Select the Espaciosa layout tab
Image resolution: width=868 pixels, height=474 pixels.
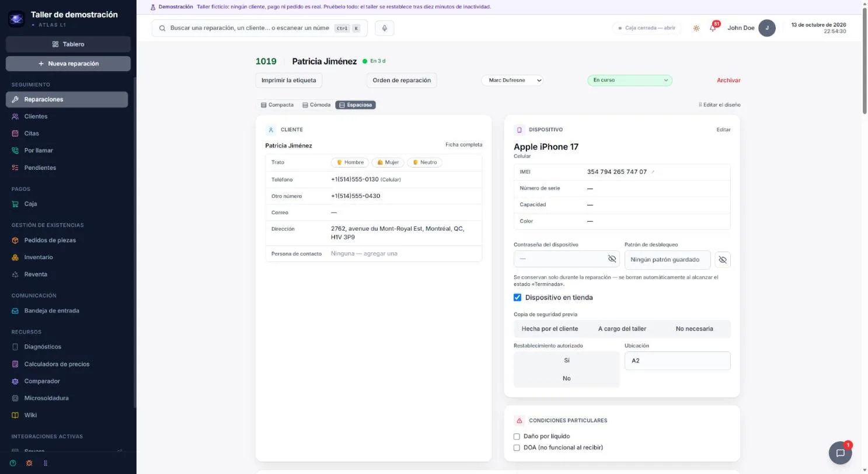(355, 105)
